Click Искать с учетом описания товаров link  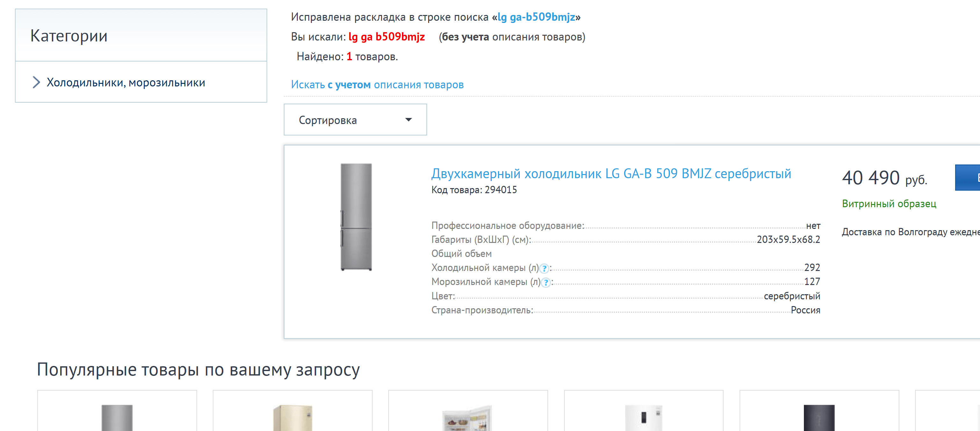tap(377, 84)
